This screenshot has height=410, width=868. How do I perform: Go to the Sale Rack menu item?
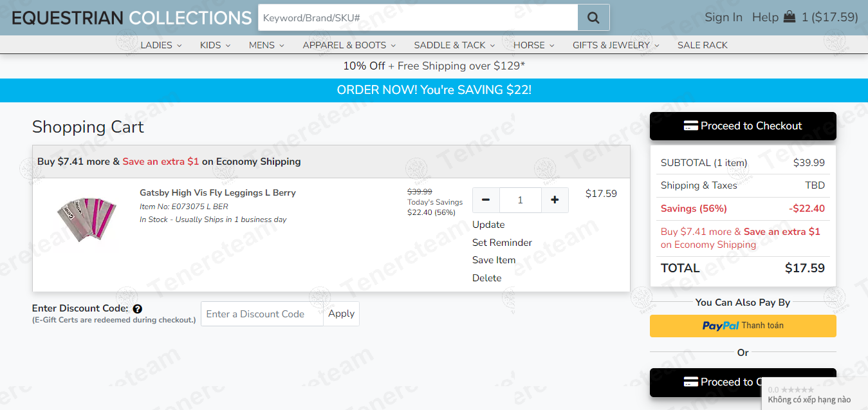pos(702,45)
